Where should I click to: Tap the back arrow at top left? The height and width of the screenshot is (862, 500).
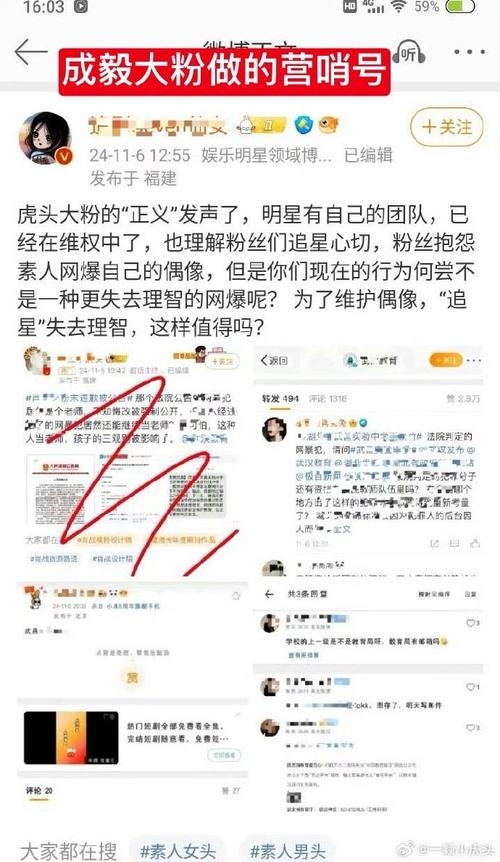click(31, 52)
